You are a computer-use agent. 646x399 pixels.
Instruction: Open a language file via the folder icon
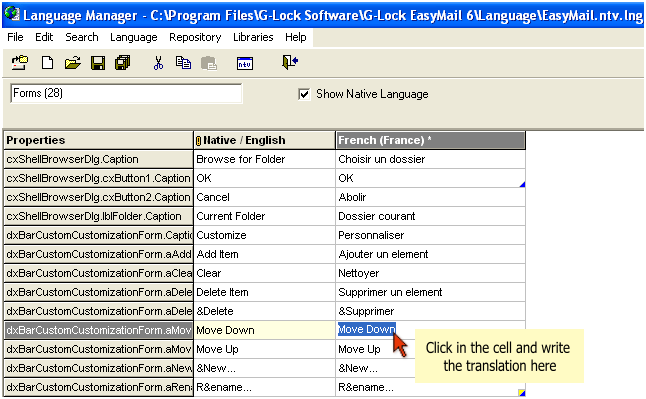73,63
